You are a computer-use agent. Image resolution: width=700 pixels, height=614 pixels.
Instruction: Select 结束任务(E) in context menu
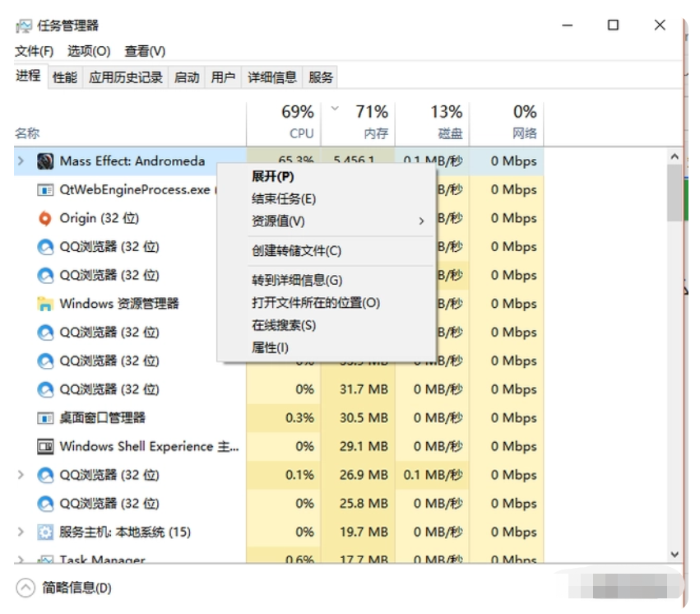coord(284,198)
